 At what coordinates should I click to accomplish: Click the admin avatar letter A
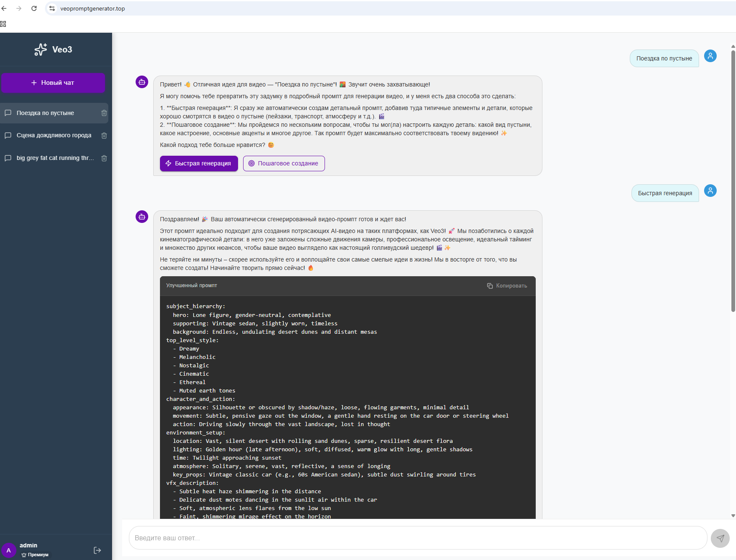click(x=8, y=550)
